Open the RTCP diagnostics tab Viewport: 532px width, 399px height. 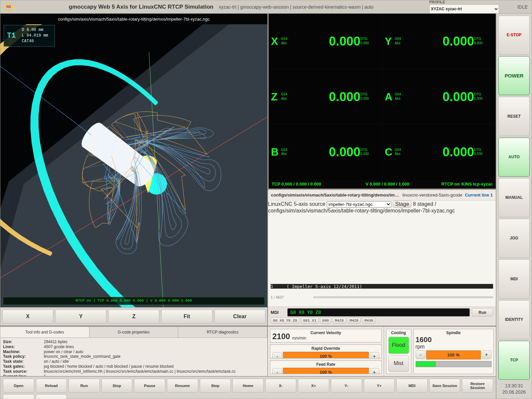click(x=223, y=332)
